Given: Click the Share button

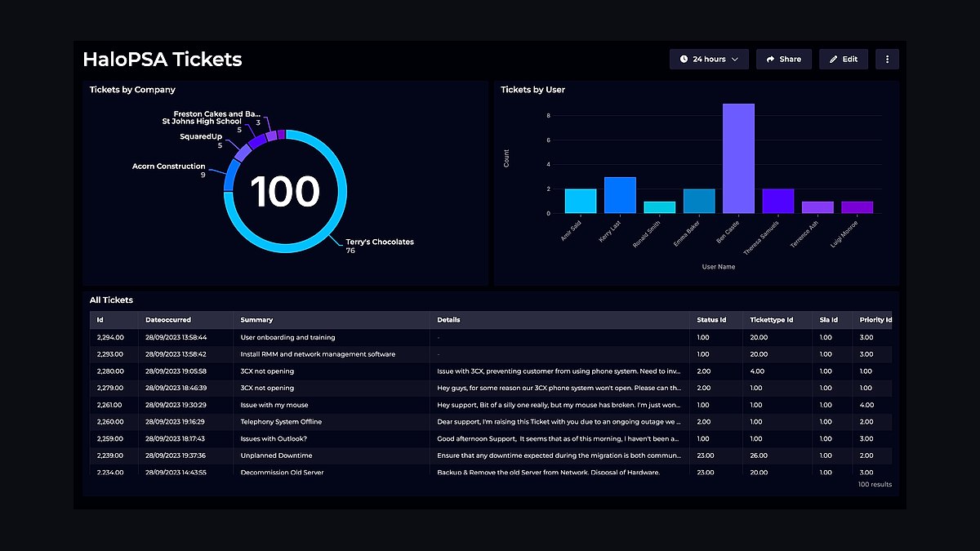Looking at the screenshot, I should [784, 59].
